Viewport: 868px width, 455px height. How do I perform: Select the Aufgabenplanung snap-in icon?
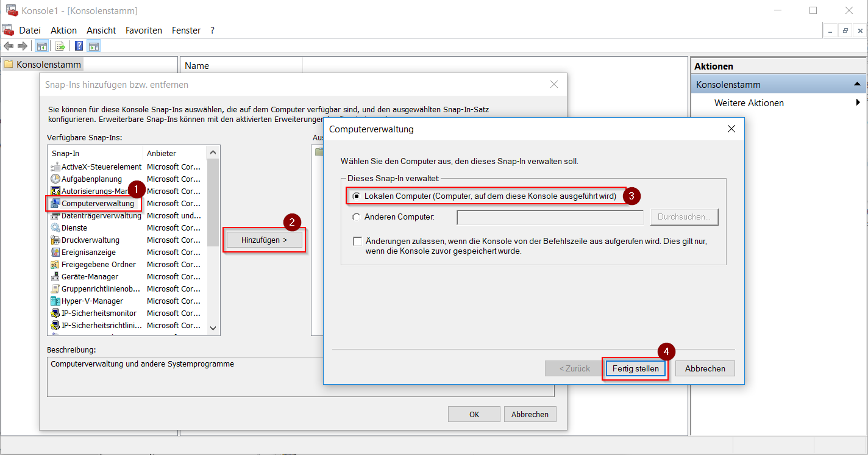click(x=55, y=179)
